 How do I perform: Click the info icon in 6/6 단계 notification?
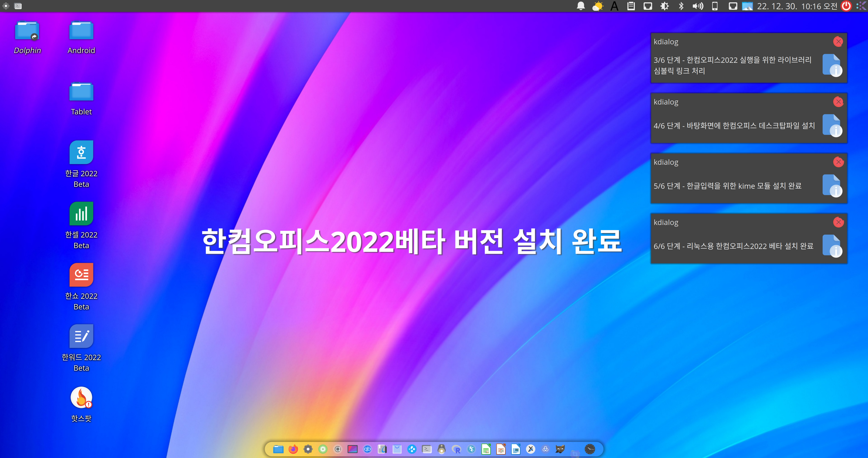[x=832, y=246]
